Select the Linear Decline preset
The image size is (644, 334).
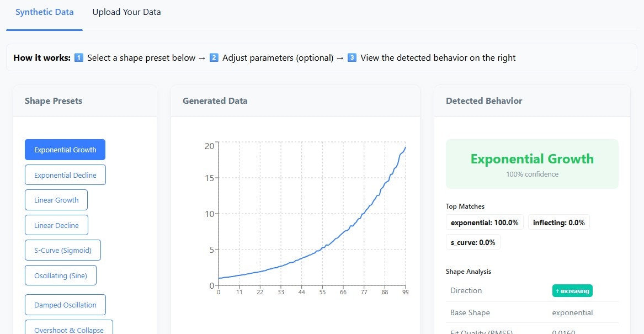[x=56, y=225]
